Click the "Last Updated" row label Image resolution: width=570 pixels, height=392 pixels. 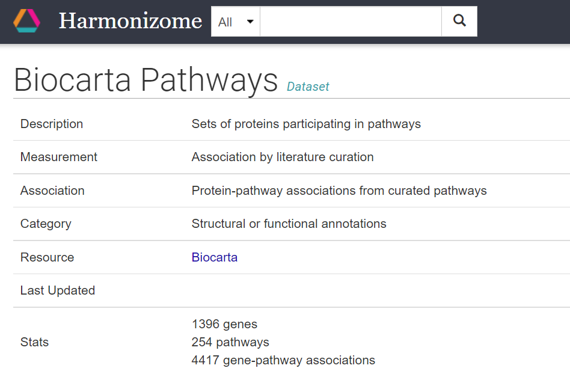coord(58,290)
